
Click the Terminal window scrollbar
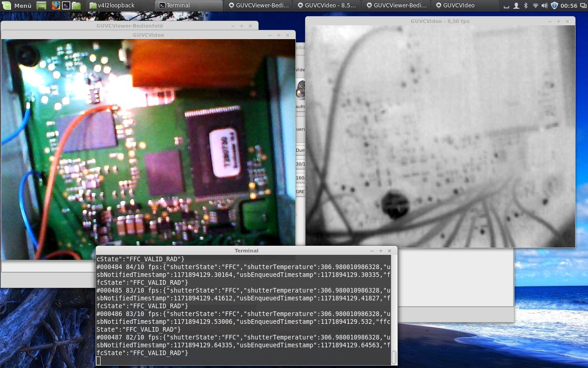(x=394, y=357)
